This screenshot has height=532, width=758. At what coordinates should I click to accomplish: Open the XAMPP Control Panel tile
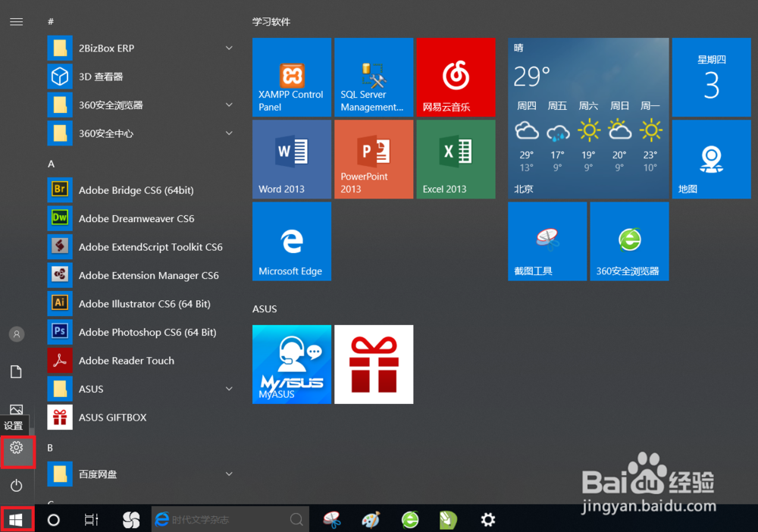[292, 77]
